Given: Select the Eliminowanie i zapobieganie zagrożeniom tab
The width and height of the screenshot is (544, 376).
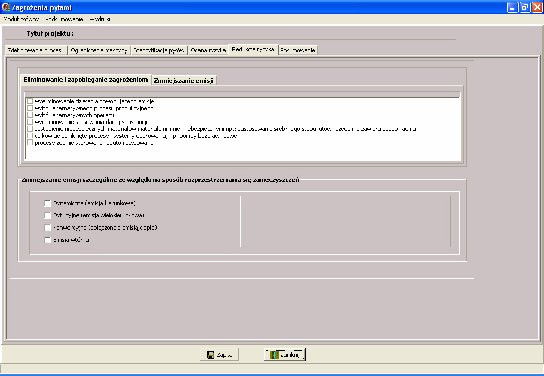Looking at the screenshot, I should point(86,80).
